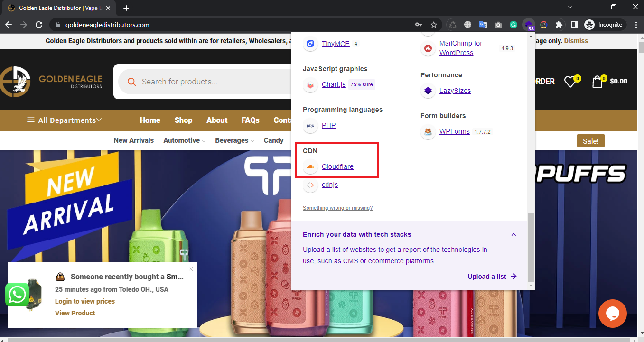Collapse the 'Enrich your data' section chevron
This screenshot has width=644, height=342.
[513, 234]
